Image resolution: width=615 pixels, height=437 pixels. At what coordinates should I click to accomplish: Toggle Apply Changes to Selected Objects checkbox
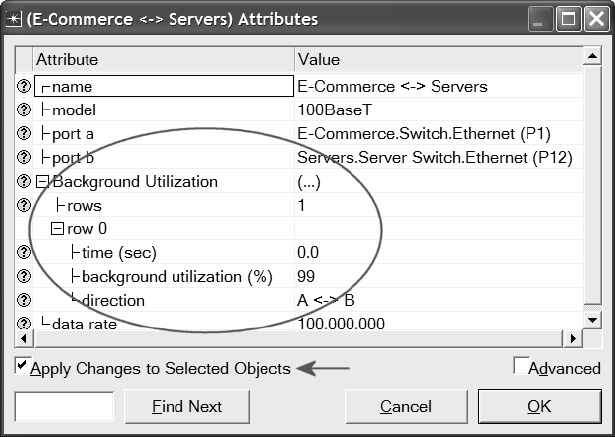coord(22,367)
